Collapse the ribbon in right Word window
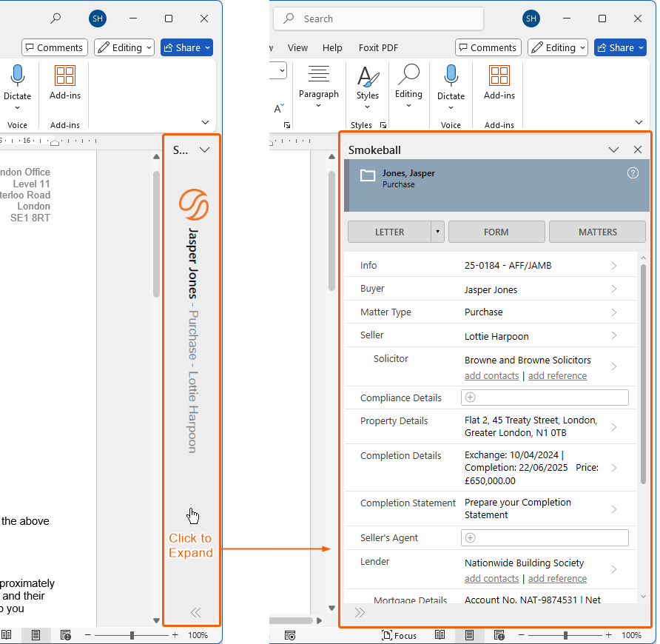The width and height of the screenshot is (660, 644). (x=639, y=123)
